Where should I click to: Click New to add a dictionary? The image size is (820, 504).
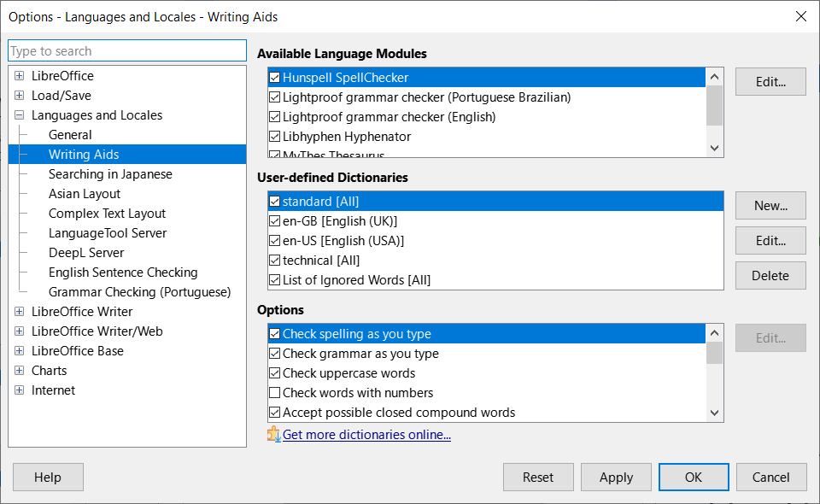(770, 205)
